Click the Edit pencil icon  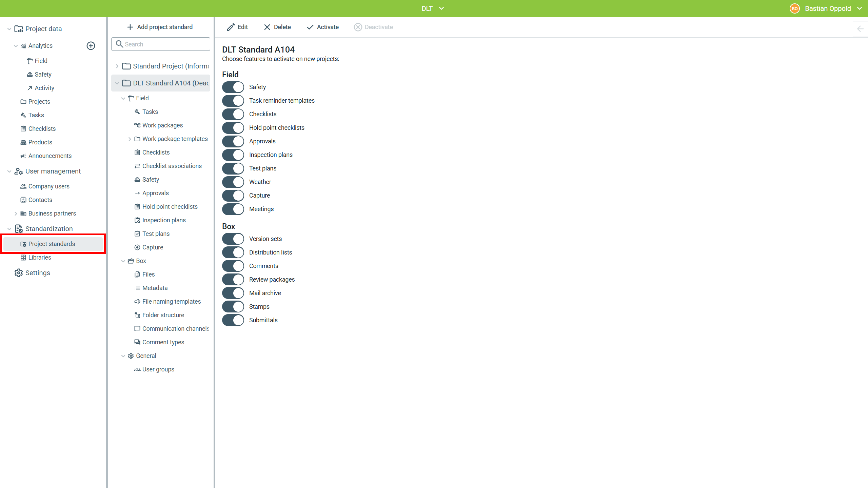(231, 27)
